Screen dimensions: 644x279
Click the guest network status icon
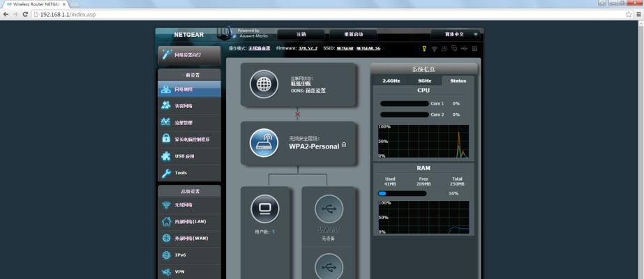tap(444, 48)
